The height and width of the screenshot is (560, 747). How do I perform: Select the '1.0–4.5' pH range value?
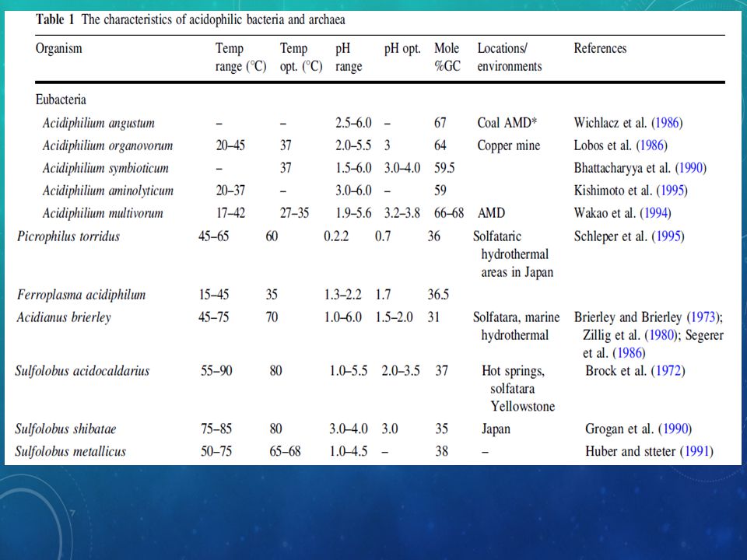pyautogui.click(x=349, y=451)
